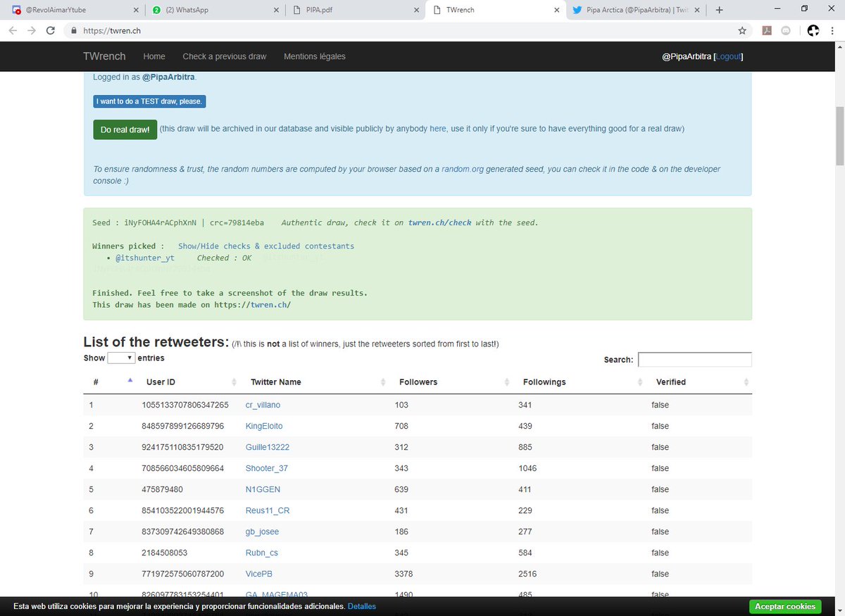Bookmark this page with the star icon
This screenshot has width=845, height=616.
(741, 30)
